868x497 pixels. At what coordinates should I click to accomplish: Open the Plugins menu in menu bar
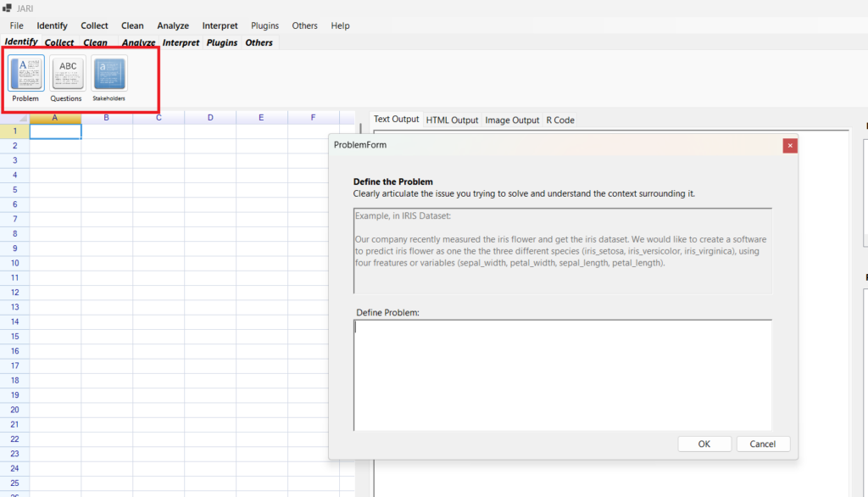tap(265, 25)
